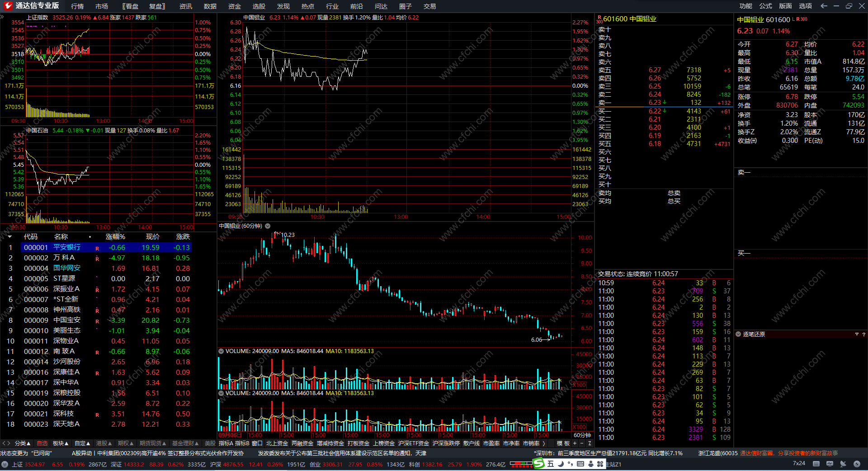Click the moon icon on input method bar

pos(561,464)
